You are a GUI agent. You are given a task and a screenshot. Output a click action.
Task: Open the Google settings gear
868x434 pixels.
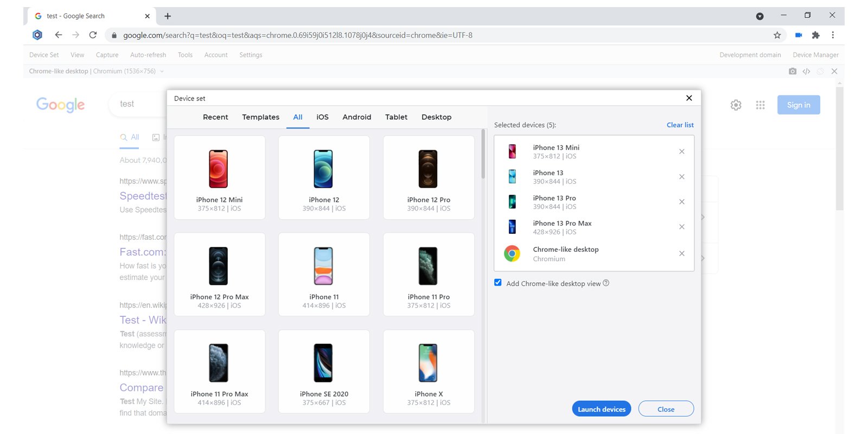tap(736, 105)
